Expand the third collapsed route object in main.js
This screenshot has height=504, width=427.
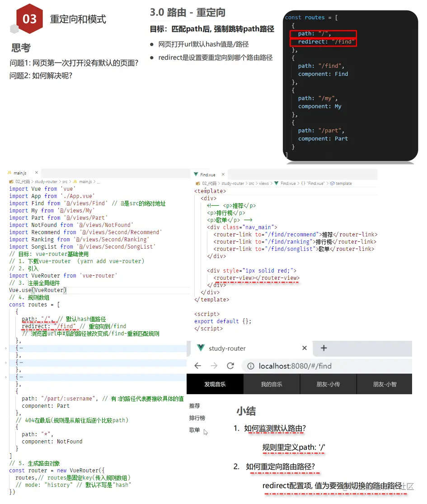pyautogui.click(x=6, y=377)
